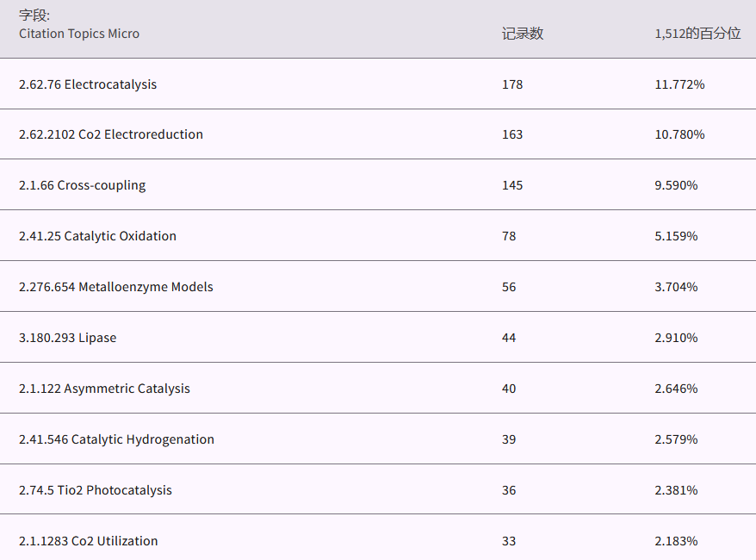Click the Asymmetric Catalysis topic
Screen dimensions: 756x560
click(x=104, y=389)
